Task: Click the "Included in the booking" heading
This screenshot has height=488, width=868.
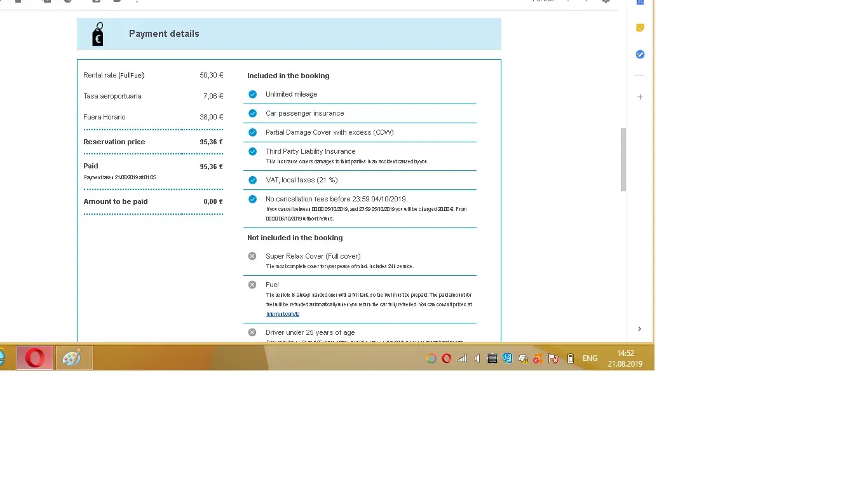Action: click(x=288, y=76)
